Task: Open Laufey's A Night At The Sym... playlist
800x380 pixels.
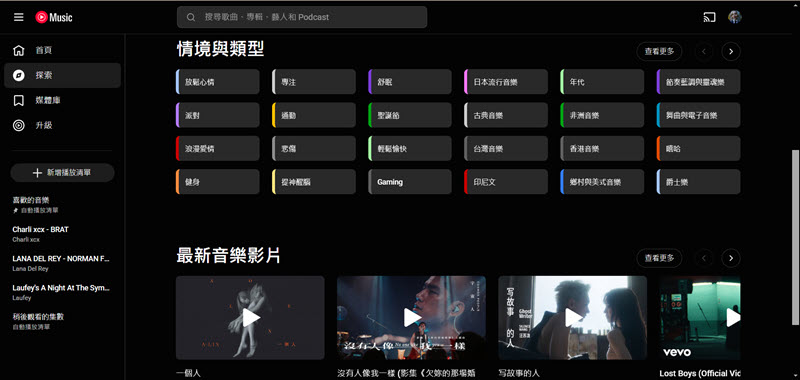Action: click(x=62, y=292)
